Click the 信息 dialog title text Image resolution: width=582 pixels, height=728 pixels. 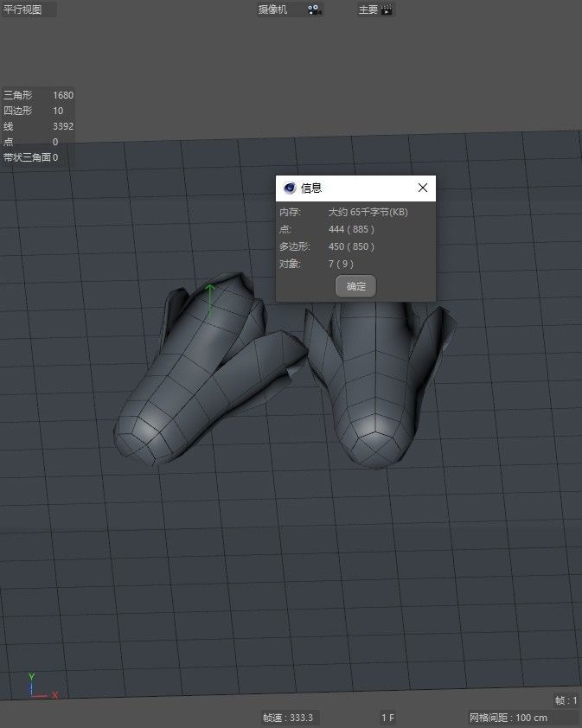311,188
